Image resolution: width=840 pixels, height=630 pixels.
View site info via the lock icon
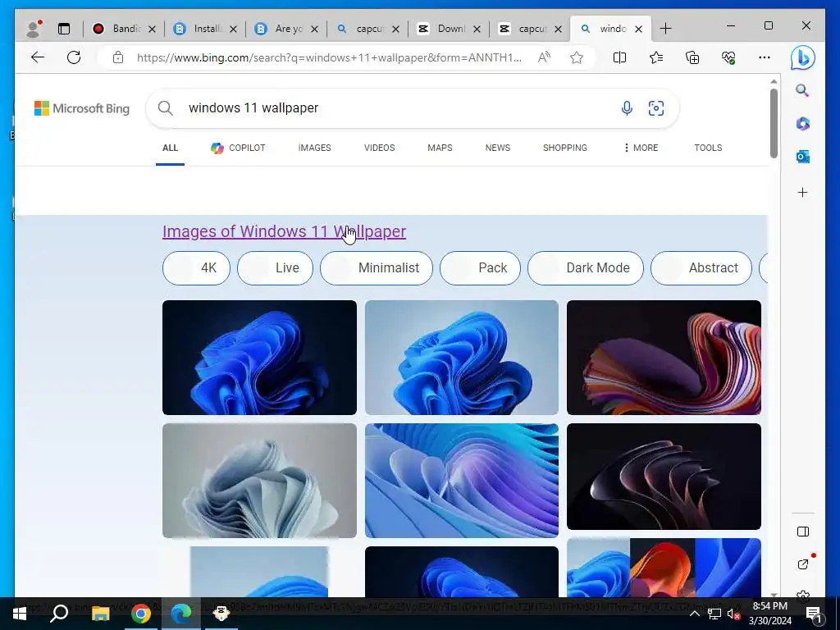click(118, 57)
